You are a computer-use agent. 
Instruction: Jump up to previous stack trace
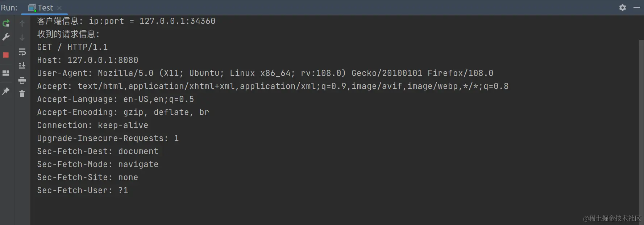[22, 24]
